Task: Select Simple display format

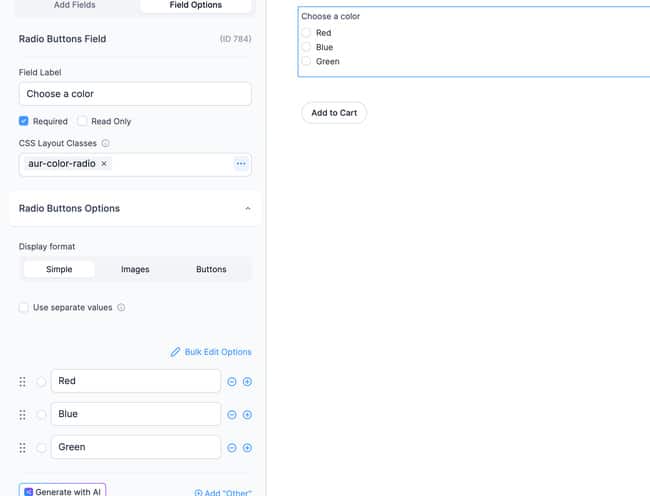Action: pos(59,269)
